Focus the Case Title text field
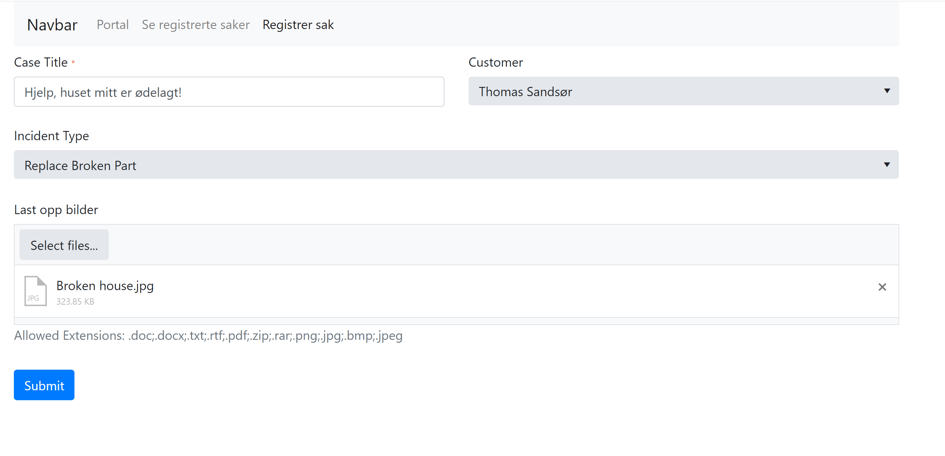 click(x=229, y=92)
